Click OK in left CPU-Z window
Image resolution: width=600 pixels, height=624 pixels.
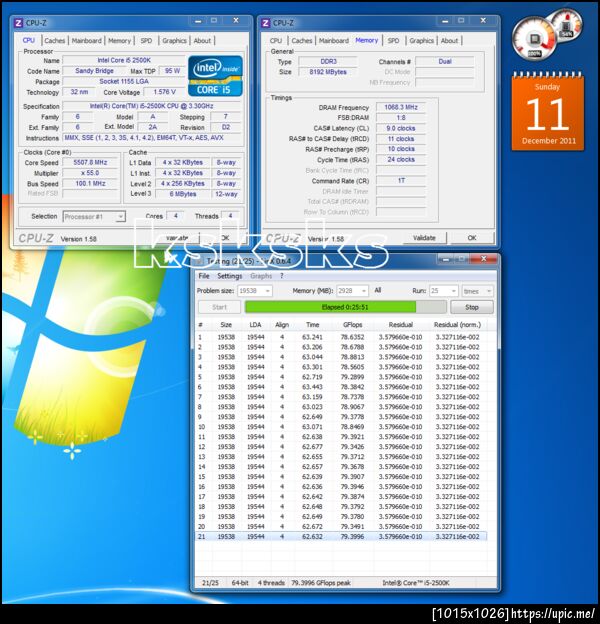pyautogui.click(x=225, y=238)
